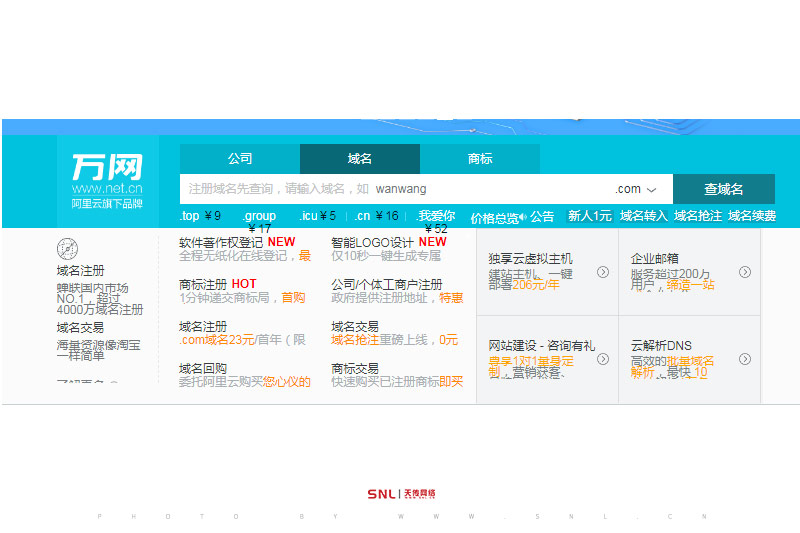
Task: Open the 云解析DNS card title
Action: (661, 346)
